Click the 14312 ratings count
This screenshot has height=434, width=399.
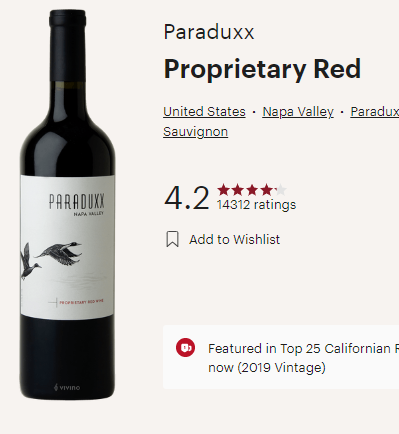[x=256, y=204]
